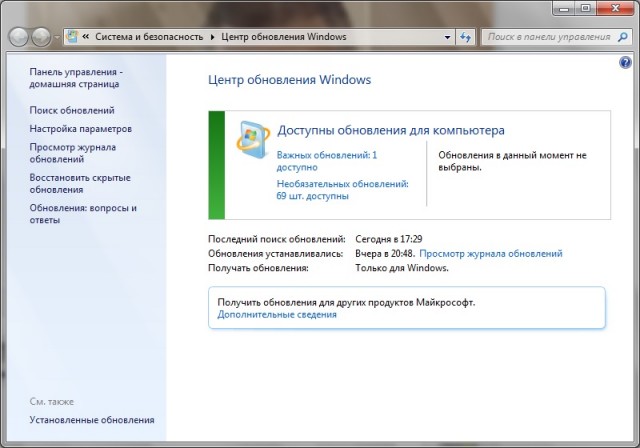This screenshot has height=448, width=640.
Task: Click page title 'Центр обновления Windows'
Action: pyautogui.click(x=289, y=80)
